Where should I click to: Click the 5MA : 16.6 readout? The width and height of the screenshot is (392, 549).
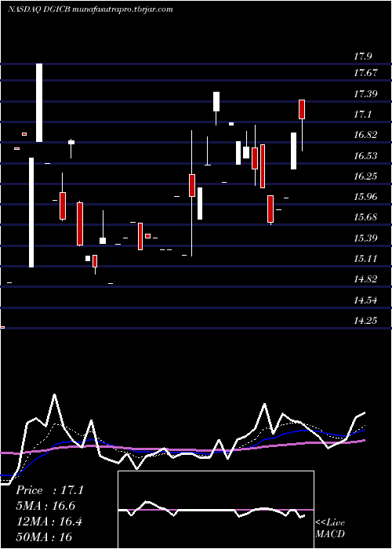pos(45,506)
